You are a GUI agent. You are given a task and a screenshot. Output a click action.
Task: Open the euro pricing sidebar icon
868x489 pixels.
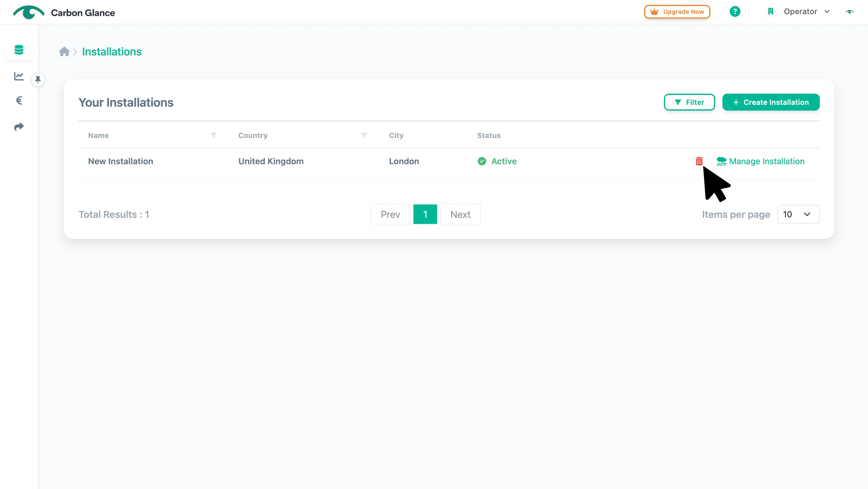coord(19,100)
